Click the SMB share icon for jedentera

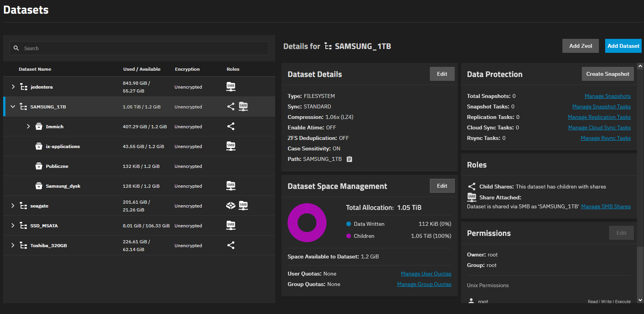(231, 87)
